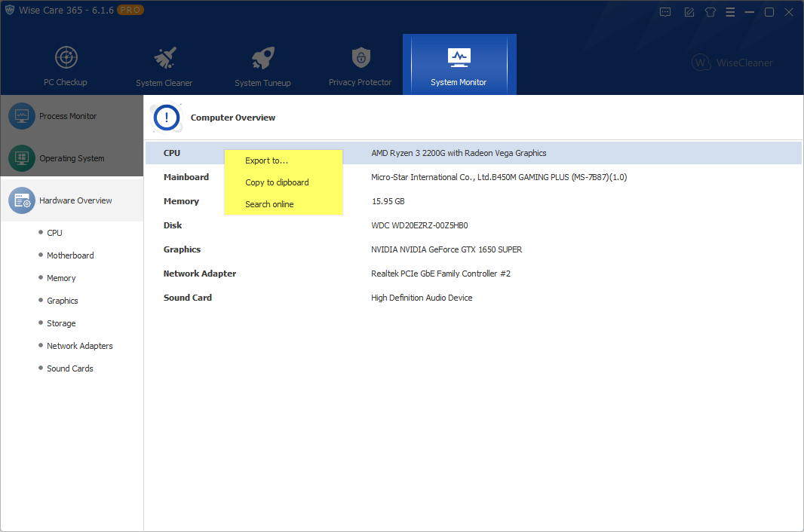804x532 pixels.
Task: Open the skin shirt icon in title bar
Action: click(710, 12)
